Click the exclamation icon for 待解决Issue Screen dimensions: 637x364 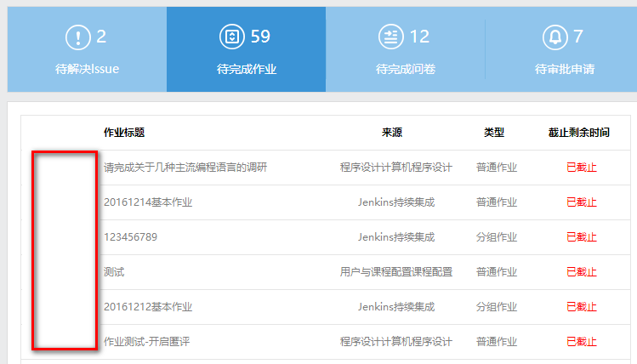(77, 37)
